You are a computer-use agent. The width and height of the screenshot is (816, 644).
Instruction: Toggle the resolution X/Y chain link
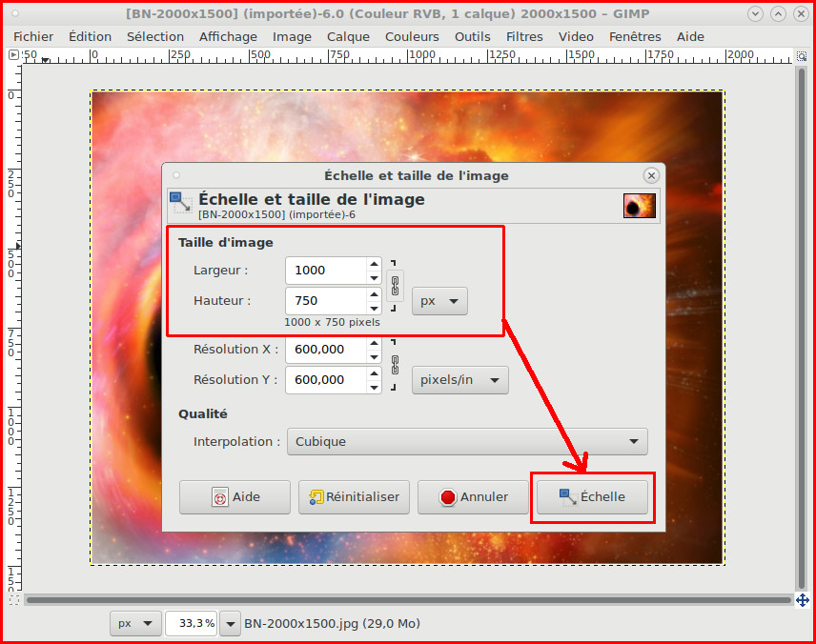coord(395,365)
